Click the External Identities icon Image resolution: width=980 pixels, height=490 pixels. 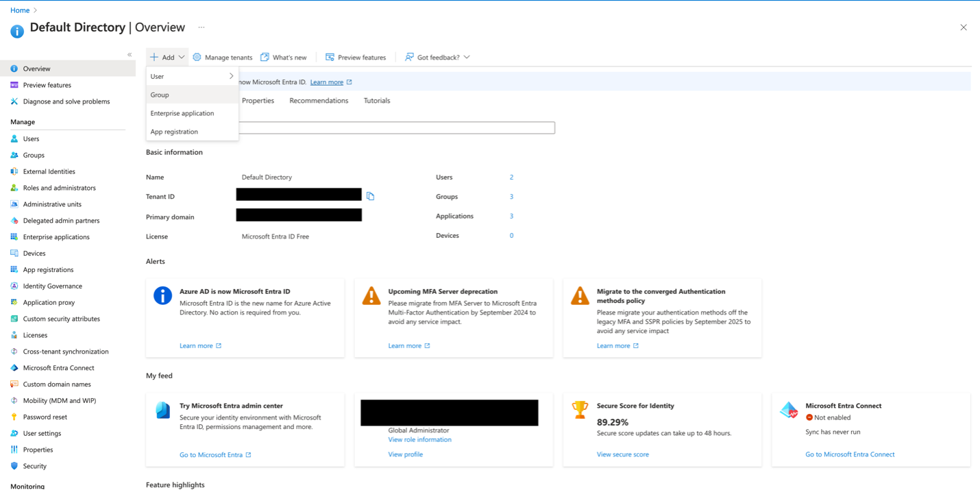[14, 171]
